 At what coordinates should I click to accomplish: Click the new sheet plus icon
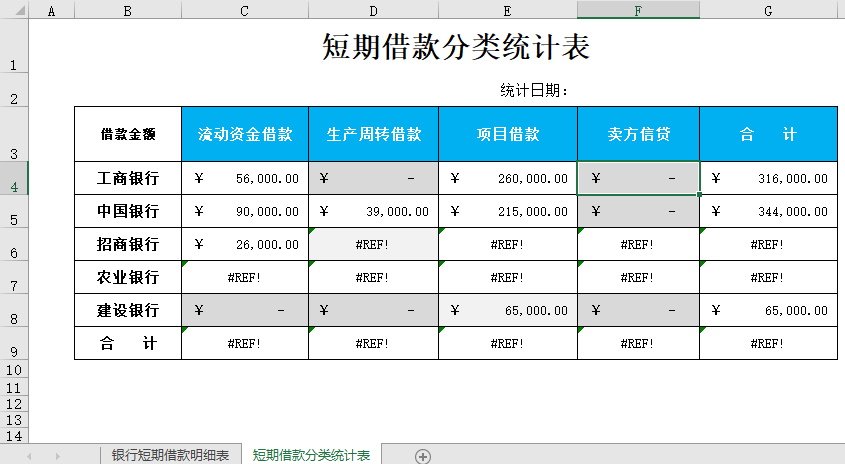(x=423, y=456)
